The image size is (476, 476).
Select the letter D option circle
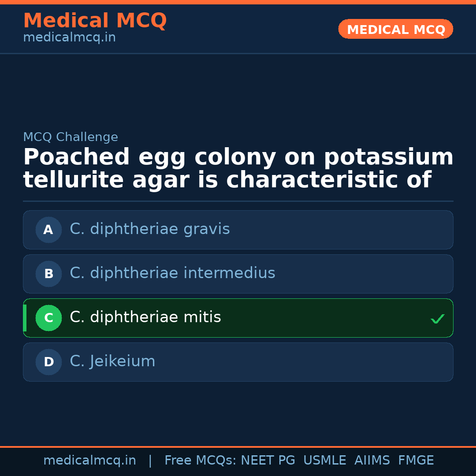(48, 362)
